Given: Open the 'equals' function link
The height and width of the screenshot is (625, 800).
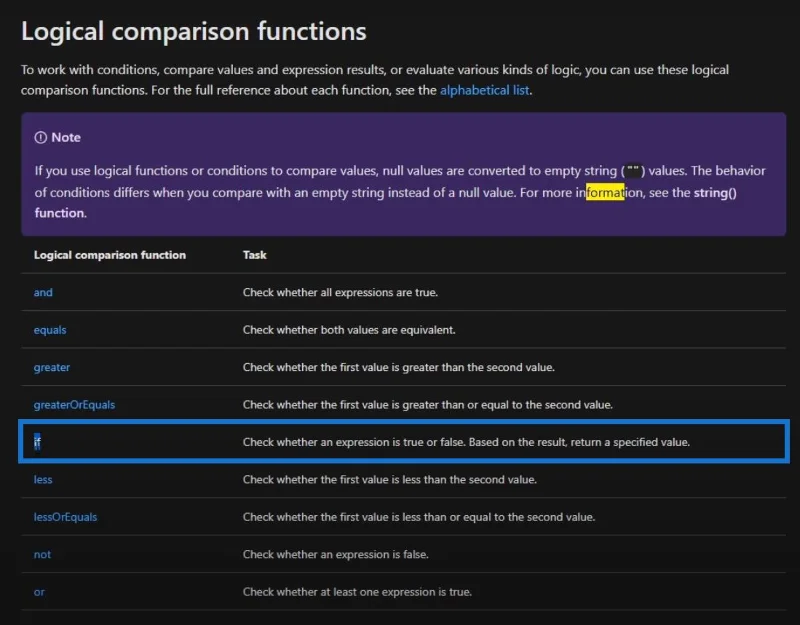Looking at the screenshot, I should (50, 330).
